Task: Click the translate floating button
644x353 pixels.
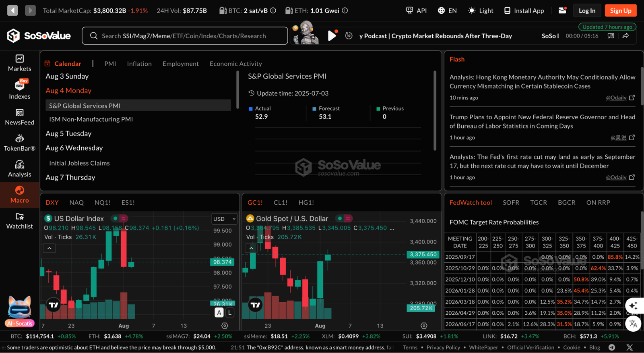Action: [x=633, y=323]
